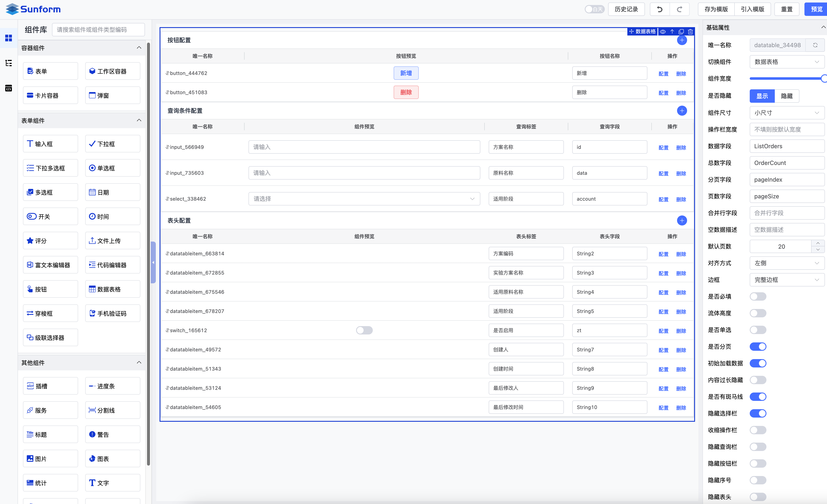Viewport: 827px width, 504px height.
Task: Open 历史记录 history
Action: [626, 9]
